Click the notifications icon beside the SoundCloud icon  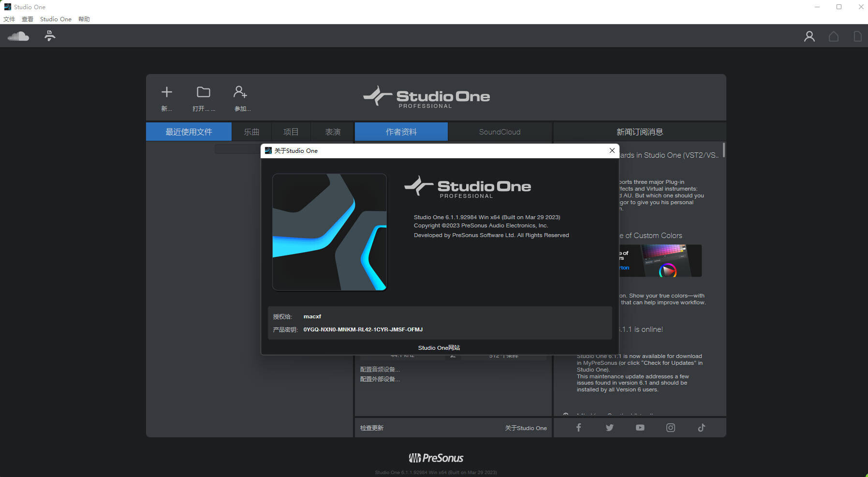[50, 36]
